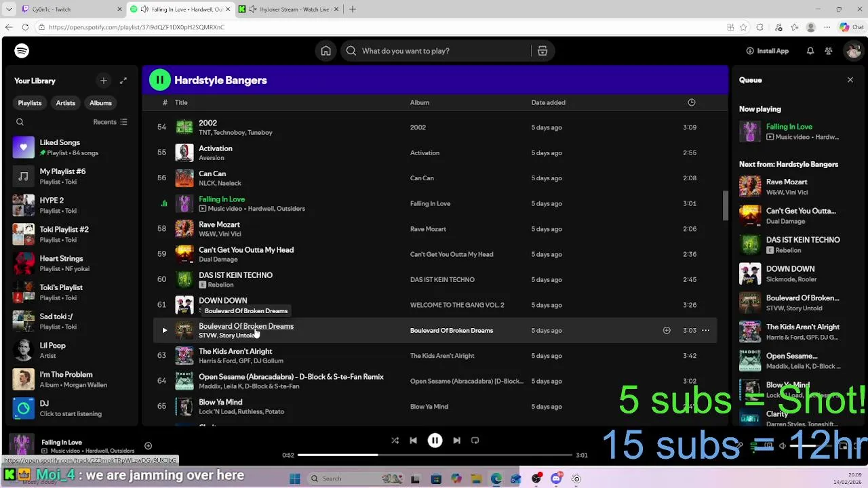
Task: Play Boulevard Of Broken Dreams row
Action: pyautogui.click(x=164, y=330)
